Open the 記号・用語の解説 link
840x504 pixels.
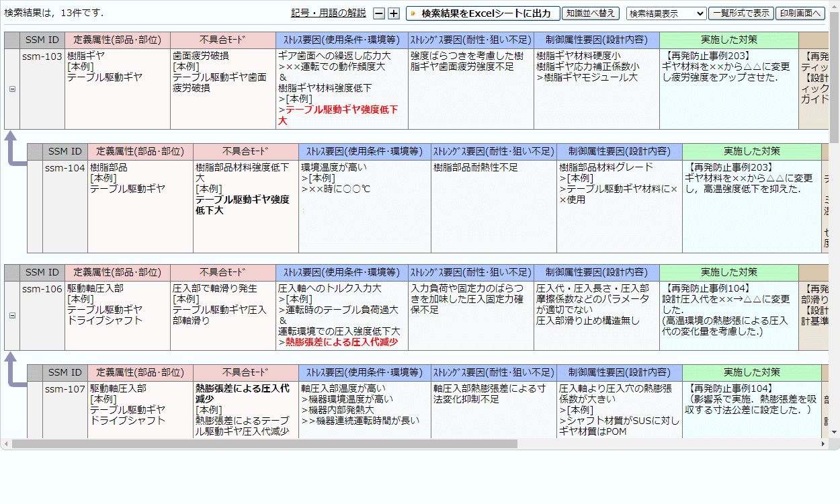[x=329, y=13]
